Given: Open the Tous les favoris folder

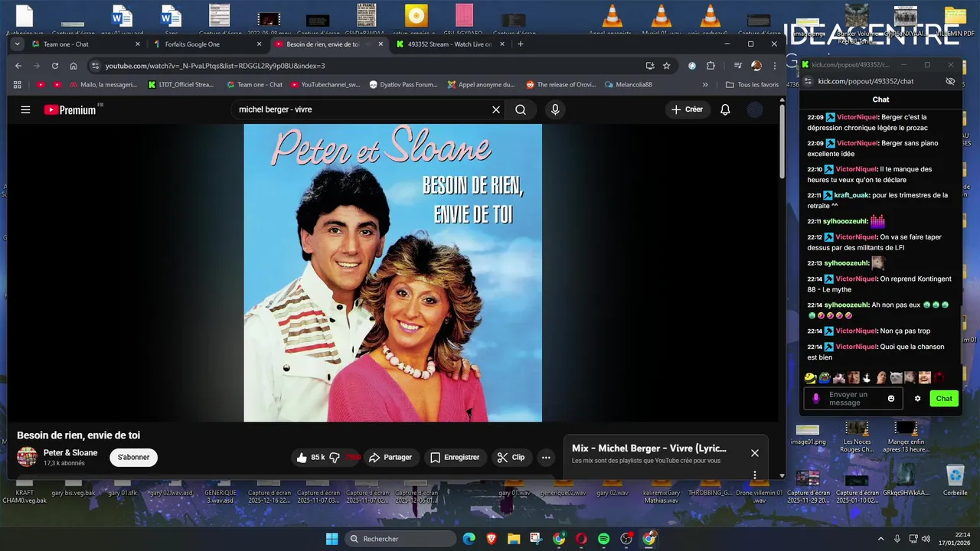Looking at the screenshot, I should click(751, 84).
